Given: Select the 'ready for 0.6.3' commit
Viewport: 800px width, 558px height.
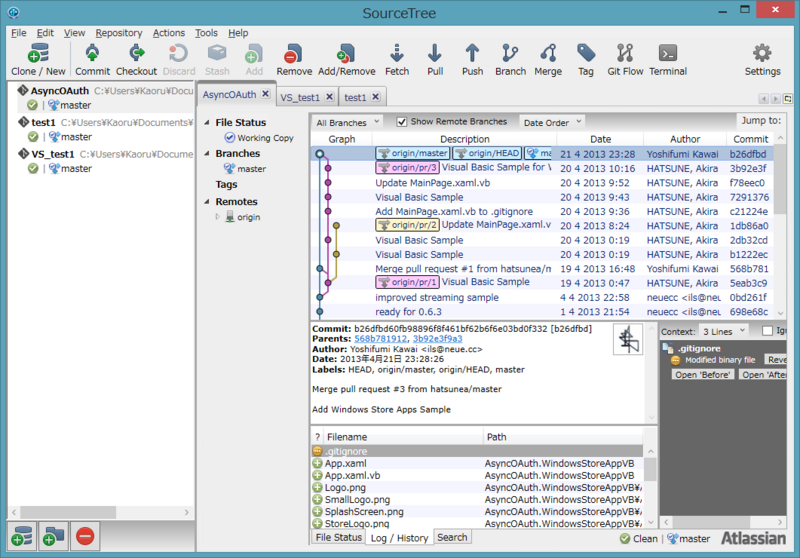Looking at the screenshot, I should click(541, 312).
